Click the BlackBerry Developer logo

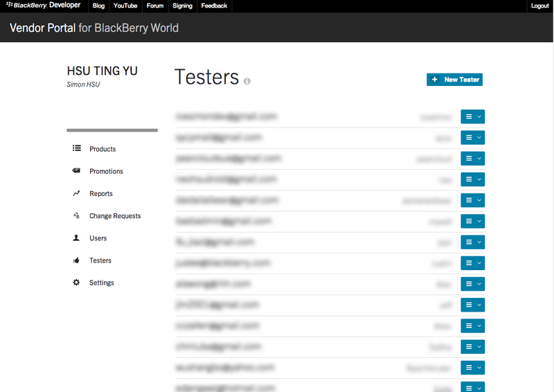(x=43, y=6)
